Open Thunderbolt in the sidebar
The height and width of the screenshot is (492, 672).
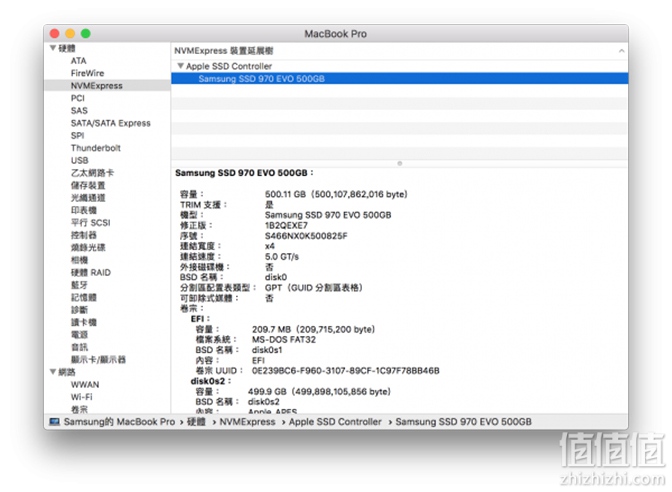point(96,148)
